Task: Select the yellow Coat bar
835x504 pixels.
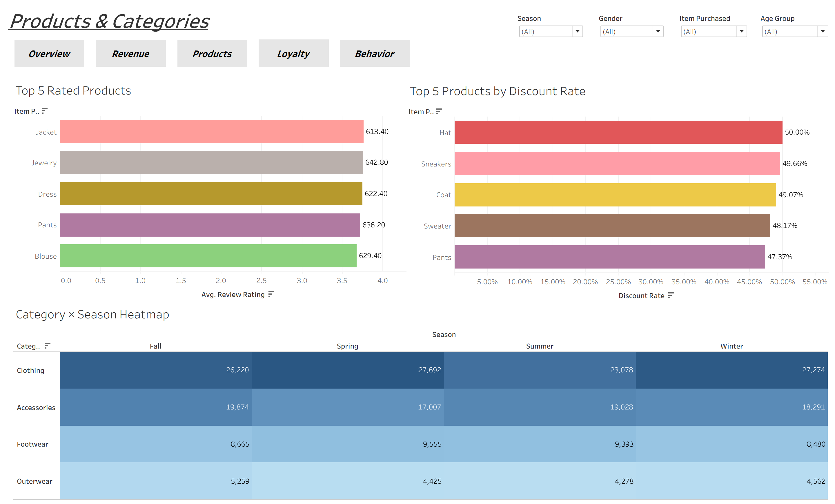Action: point(615,195)
